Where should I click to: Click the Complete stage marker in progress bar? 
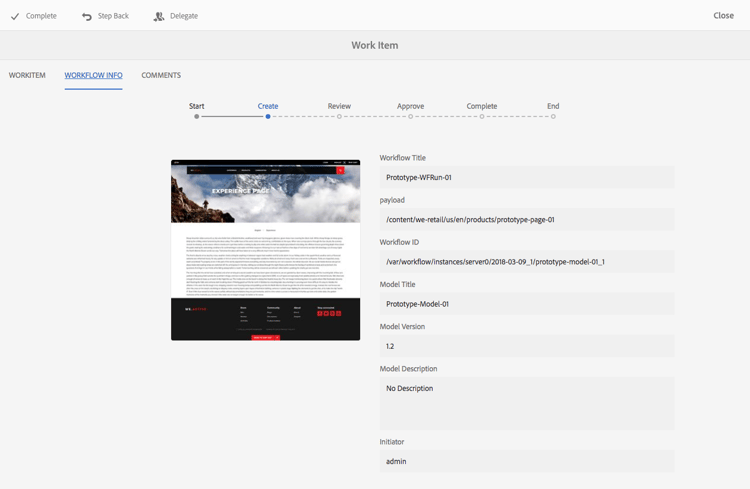[x=482, y=116]
